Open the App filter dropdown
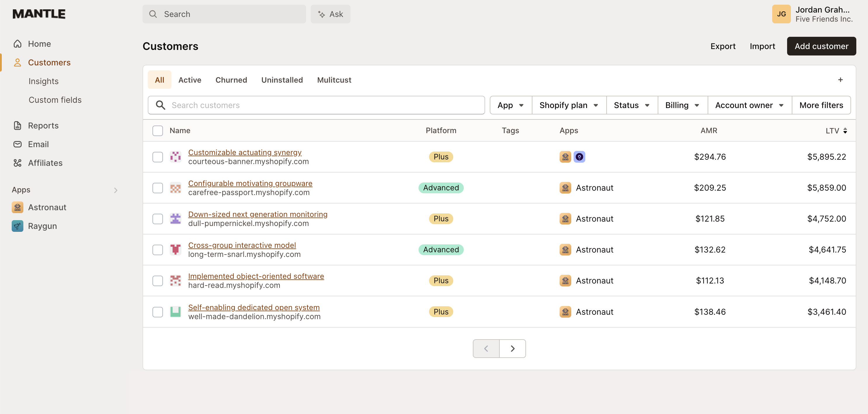 [x=511, y=105]
